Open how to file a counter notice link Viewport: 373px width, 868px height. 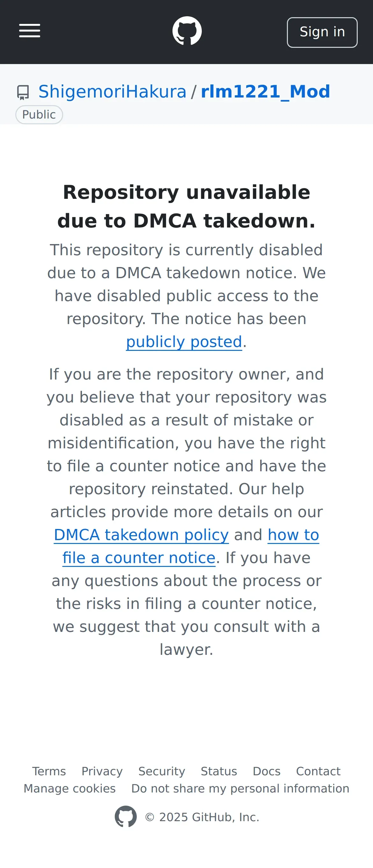coord(293,535)
